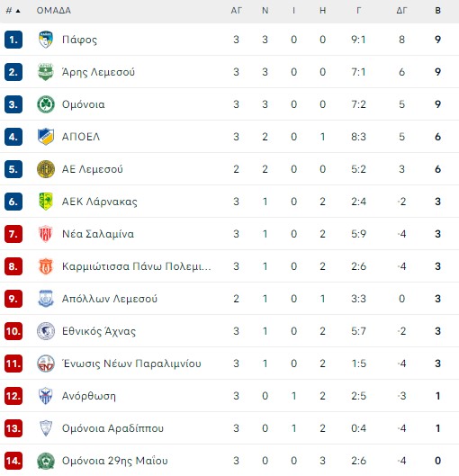Sort standings by the ΟΜΑΔΑ header
459x476 pixels.
54,11
